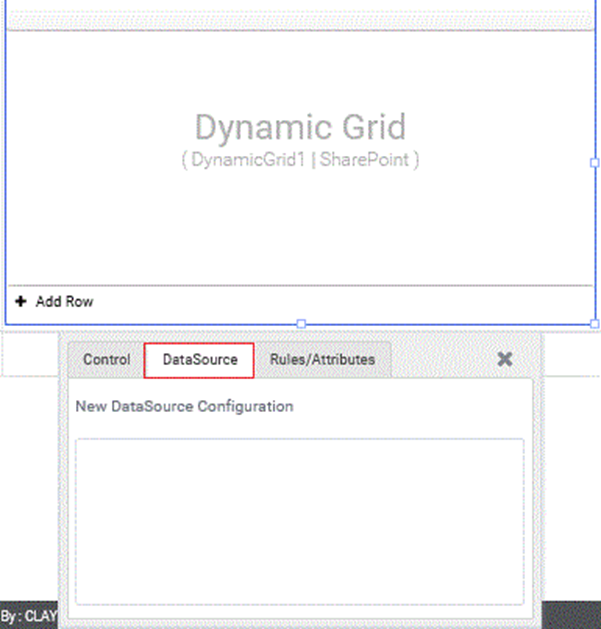Switch to the Control tab
Screen dimensions: 601x629
click(x=106, y=360)
